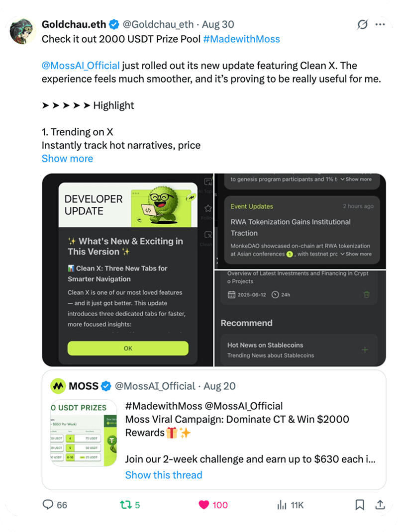Open the Developer Update screenshot image
The height and width of the screenshot is (532, 398).
pos(128,270)
